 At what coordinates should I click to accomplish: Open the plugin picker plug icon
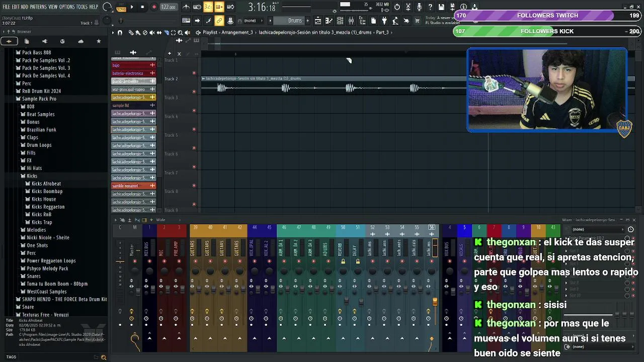click(x=384, y=21)
